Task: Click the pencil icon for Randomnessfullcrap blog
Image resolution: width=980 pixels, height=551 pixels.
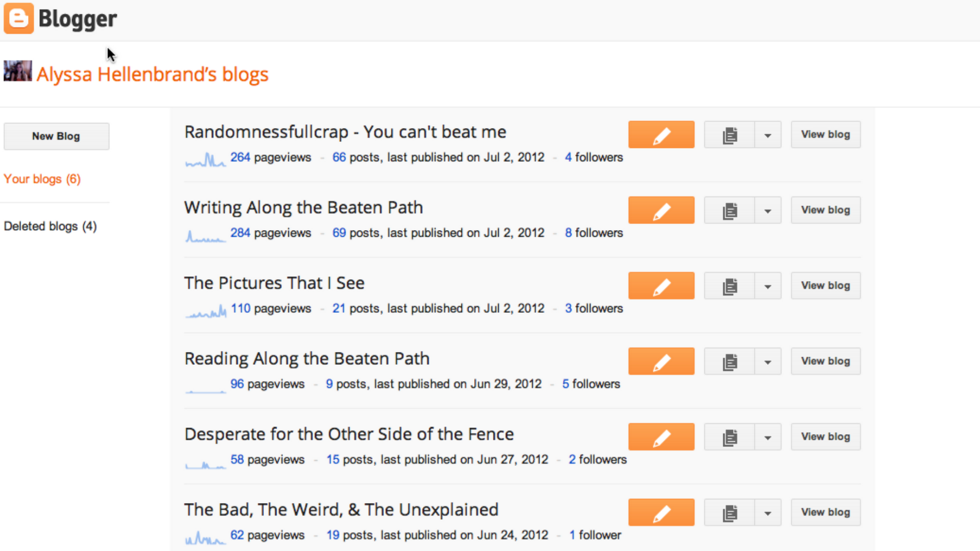Action: tap(661, 135)
